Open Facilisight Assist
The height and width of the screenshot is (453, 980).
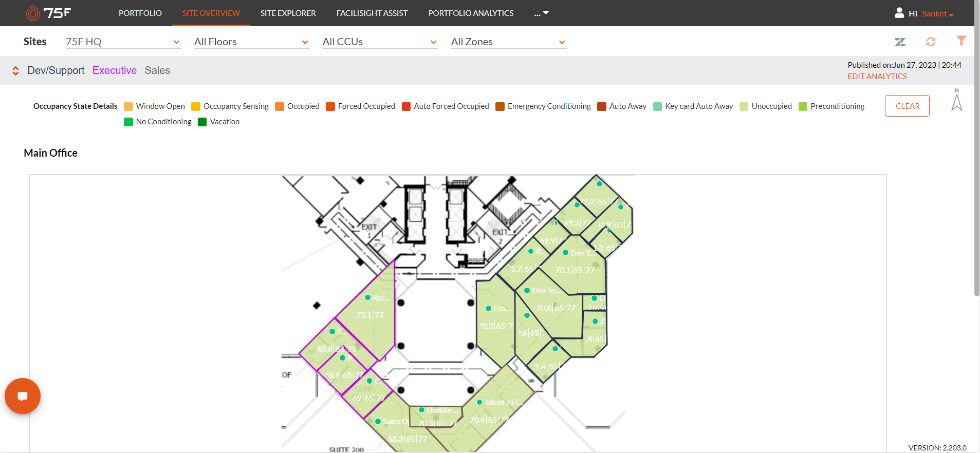coord(372,13)
